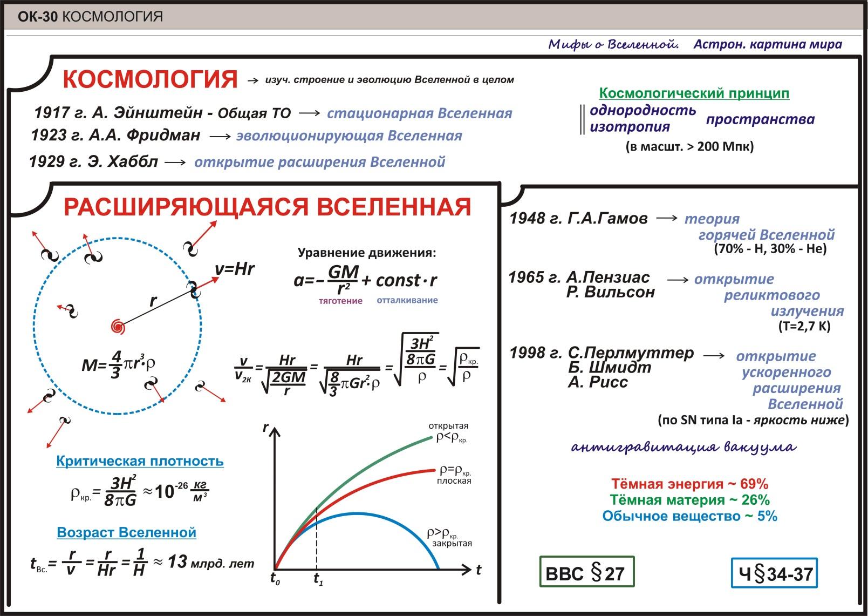
Task: Click the word ускоренного
Action: 787,373
